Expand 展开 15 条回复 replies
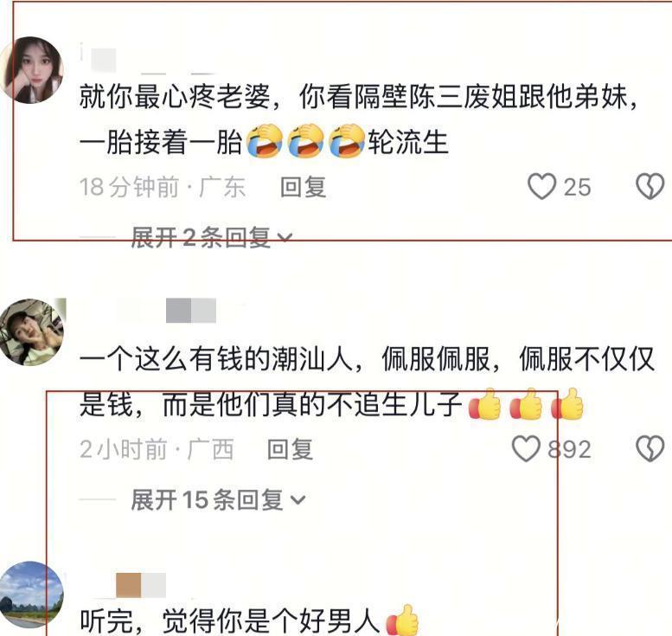Screen dimensions: 672x636 pyautogui.click(x=218, y=499)
